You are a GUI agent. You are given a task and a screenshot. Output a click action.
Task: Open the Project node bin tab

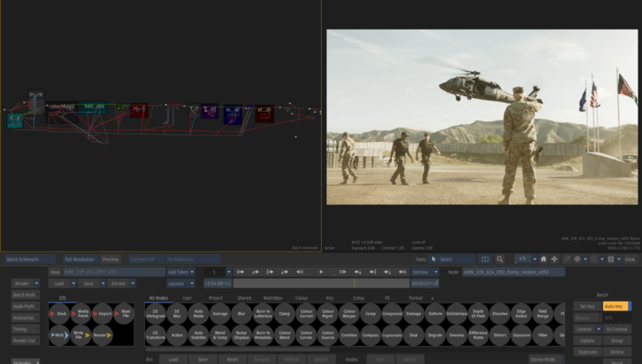click(x=216, y=297)
